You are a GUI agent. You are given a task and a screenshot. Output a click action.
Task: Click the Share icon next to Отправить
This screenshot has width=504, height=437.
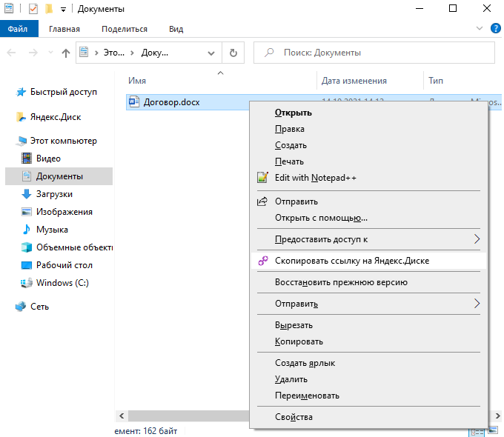click(x=262, y=201)
